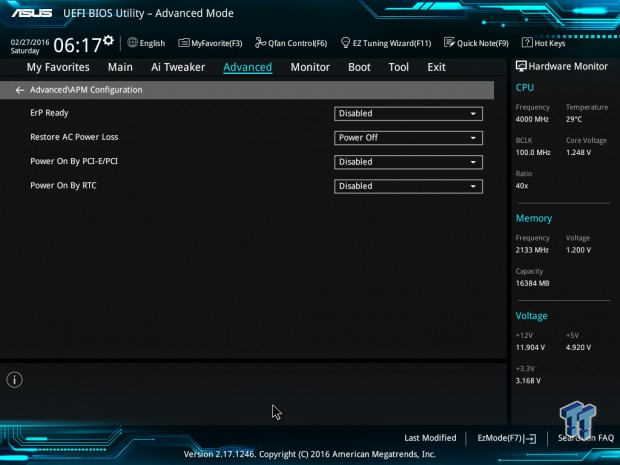Click the Memory section heading
The width and height of the screenshot is (620, 465).
(534, 218)
